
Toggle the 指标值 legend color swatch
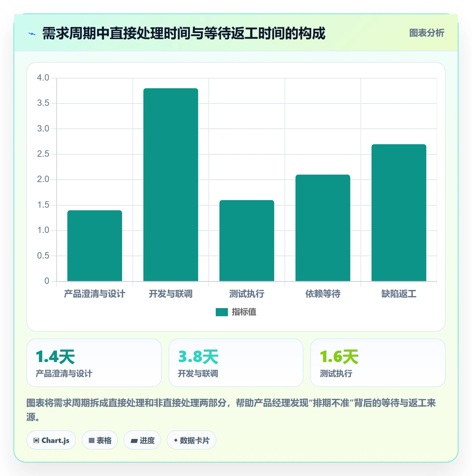pyautogui.click(x=222, y=312)
